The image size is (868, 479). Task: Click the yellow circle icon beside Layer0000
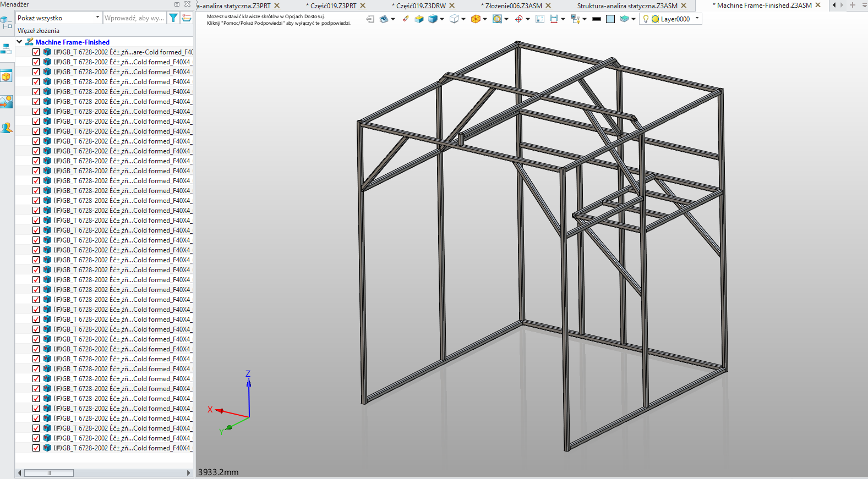655,19
